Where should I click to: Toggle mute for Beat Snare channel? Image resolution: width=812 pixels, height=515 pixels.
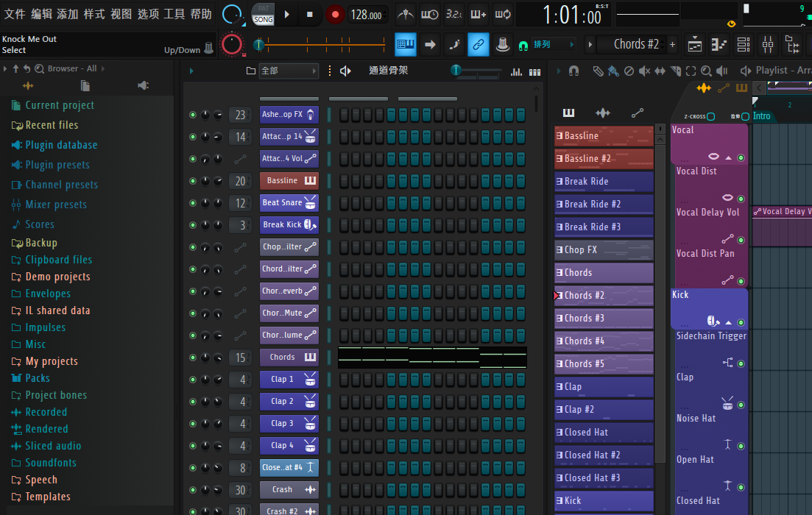[x=193, y=203]
